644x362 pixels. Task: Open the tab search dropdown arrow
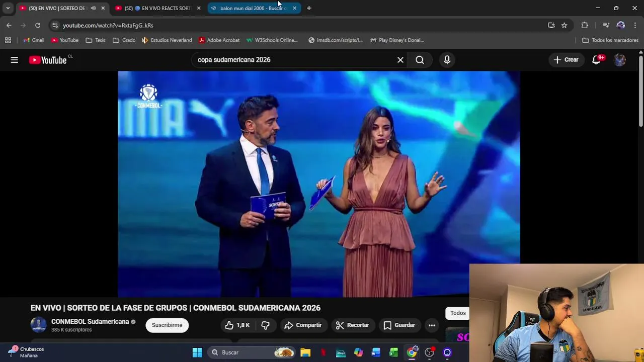pos(8,8)
